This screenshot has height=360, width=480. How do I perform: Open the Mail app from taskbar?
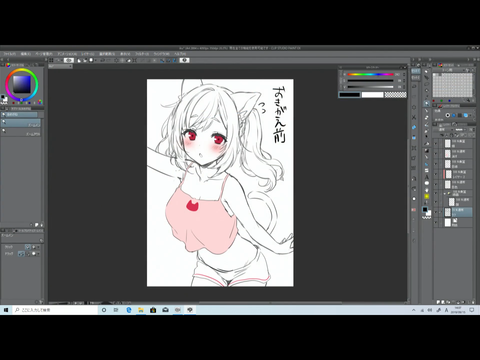click(x=165, y=310)
